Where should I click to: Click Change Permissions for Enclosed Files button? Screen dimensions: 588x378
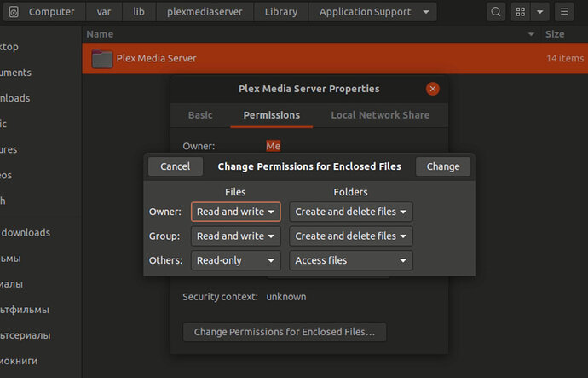coord(285,331)
